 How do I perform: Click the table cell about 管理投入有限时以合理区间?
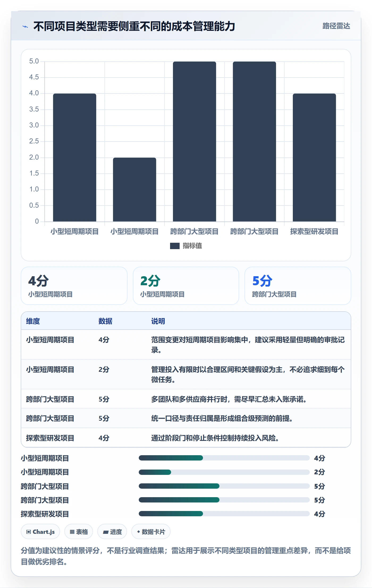(248, 374)
